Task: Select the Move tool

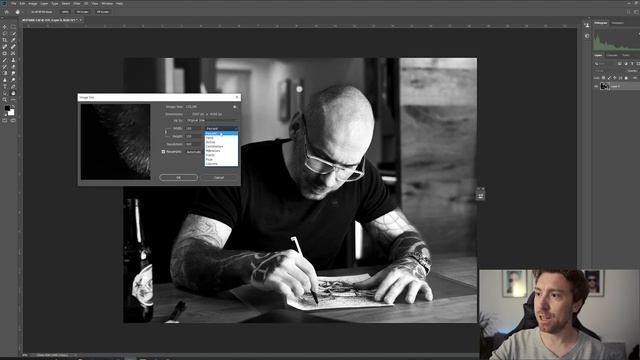Action: (5, 27)
